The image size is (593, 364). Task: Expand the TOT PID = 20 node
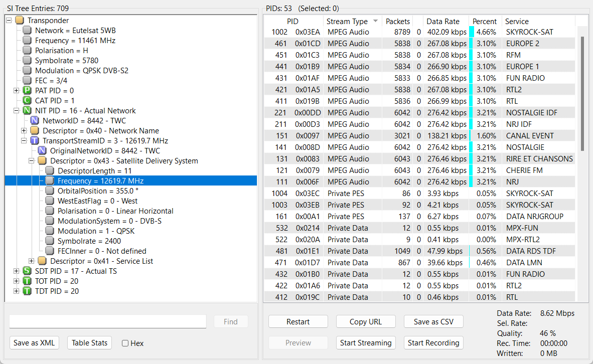tap(16, 281)
